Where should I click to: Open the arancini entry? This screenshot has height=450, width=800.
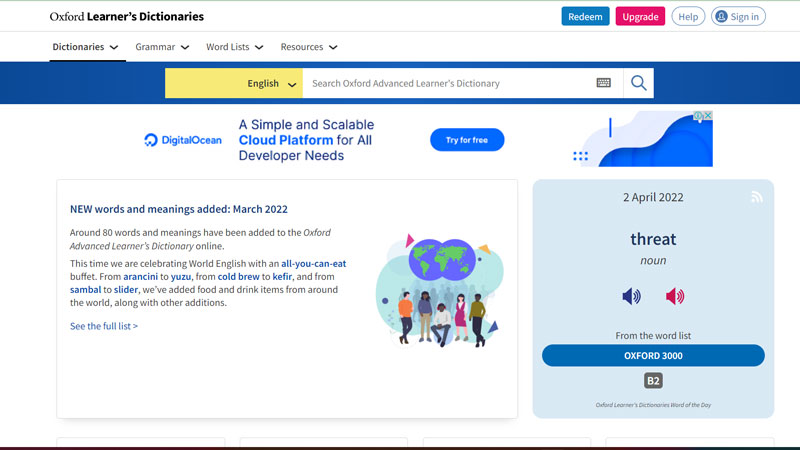point(140,277)
